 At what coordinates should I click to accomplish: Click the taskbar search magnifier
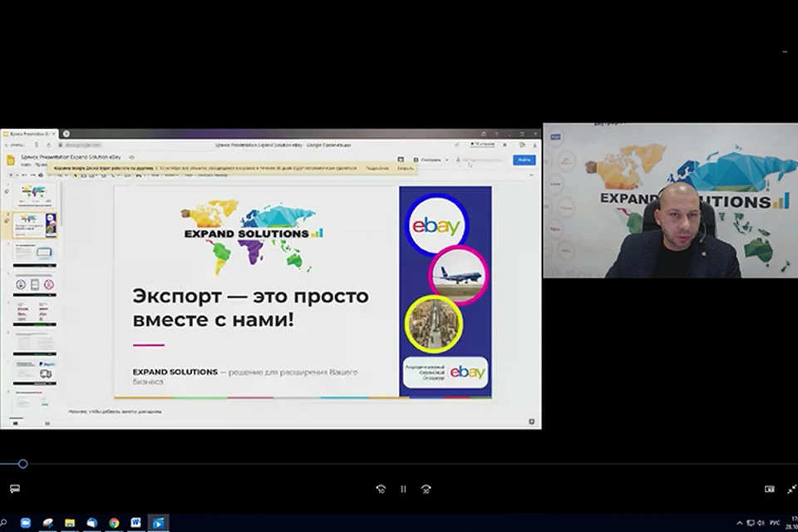pyautogui.click(x=3, y=523)
